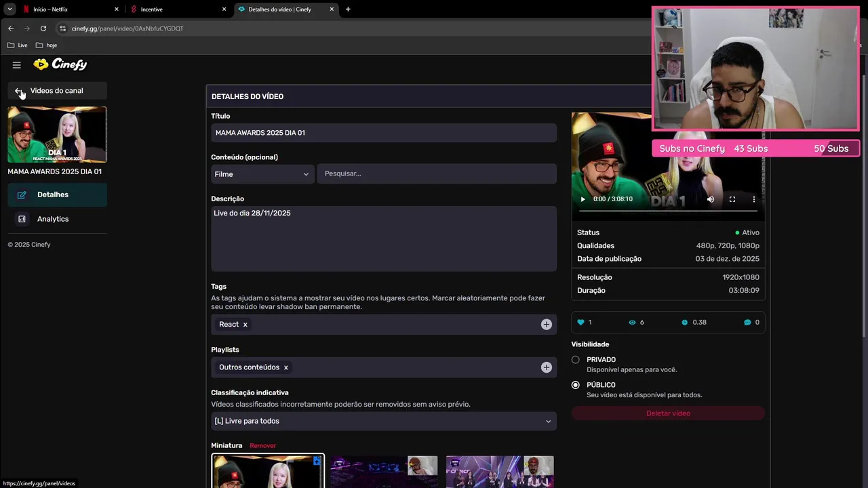Viewport: 868px width, 488px height.
Task: Add a playlist with plus icon
Action: click(547, 367)
